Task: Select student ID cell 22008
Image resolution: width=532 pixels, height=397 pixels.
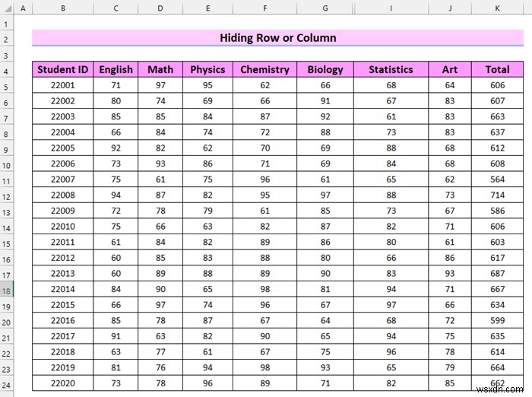Action: coord(63,195)
